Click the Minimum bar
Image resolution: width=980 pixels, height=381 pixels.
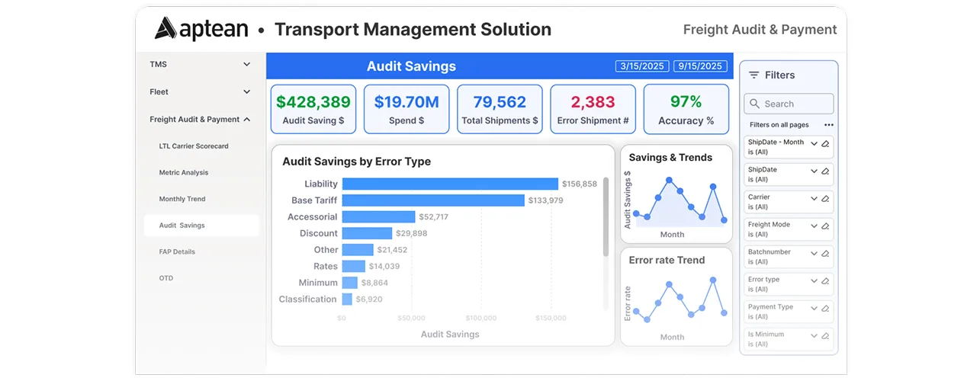click(350, 283)
